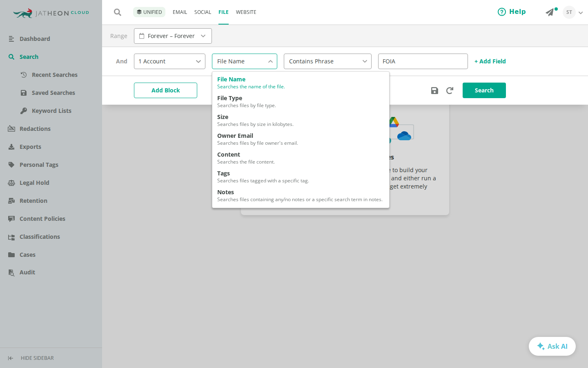
Task: Choose Owner Email from field list
Action: coord(301,139)
